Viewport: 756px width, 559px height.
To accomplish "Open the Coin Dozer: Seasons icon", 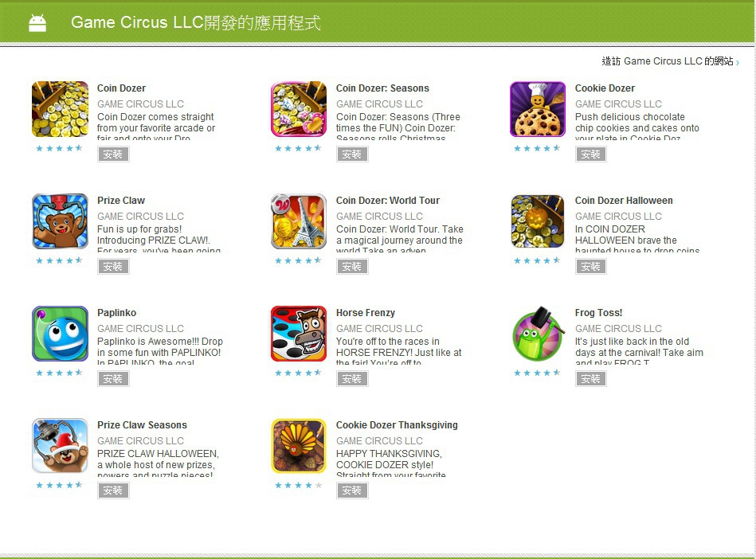I will [x=299, y=109].
